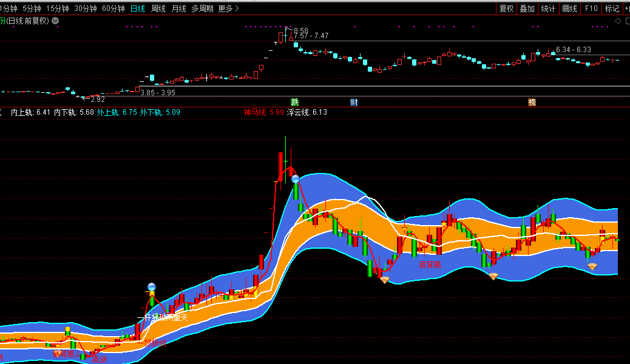This screenshot has width=630, height=364.
Task: Toggle 复权 price adjustment
Action: [507, 8]
